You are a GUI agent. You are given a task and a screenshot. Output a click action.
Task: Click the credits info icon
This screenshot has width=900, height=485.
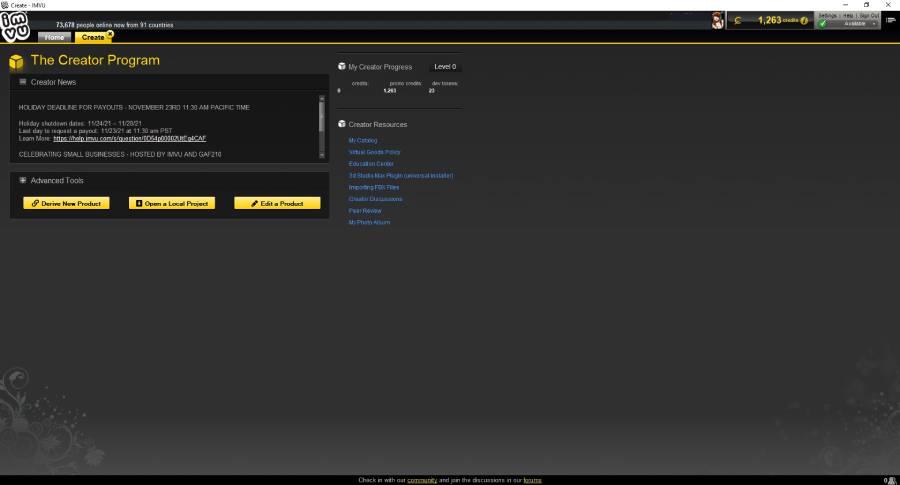[804, 21]
